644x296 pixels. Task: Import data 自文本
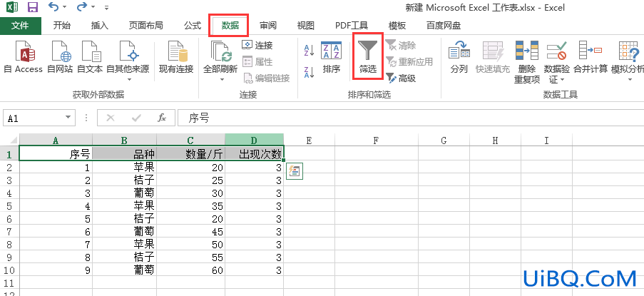[x=90, y=57]
